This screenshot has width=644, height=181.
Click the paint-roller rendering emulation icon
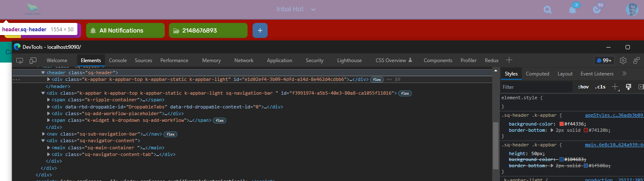628,87
